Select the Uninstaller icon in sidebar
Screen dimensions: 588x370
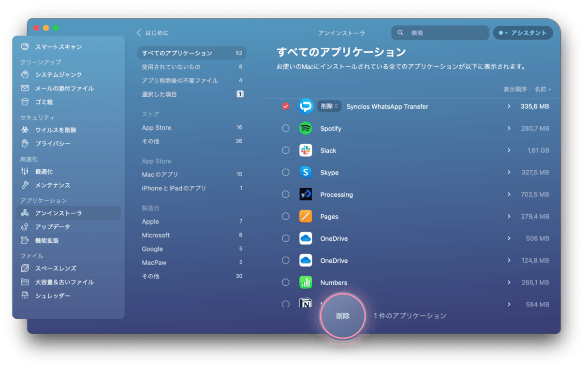coord(25,213)
